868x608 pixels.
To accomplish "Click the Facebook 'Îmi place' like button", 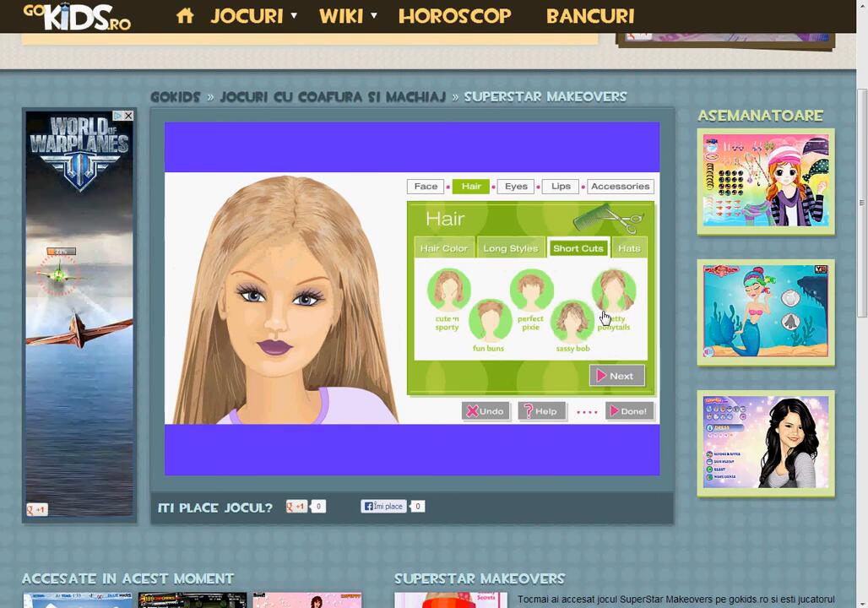I will 384,507.
